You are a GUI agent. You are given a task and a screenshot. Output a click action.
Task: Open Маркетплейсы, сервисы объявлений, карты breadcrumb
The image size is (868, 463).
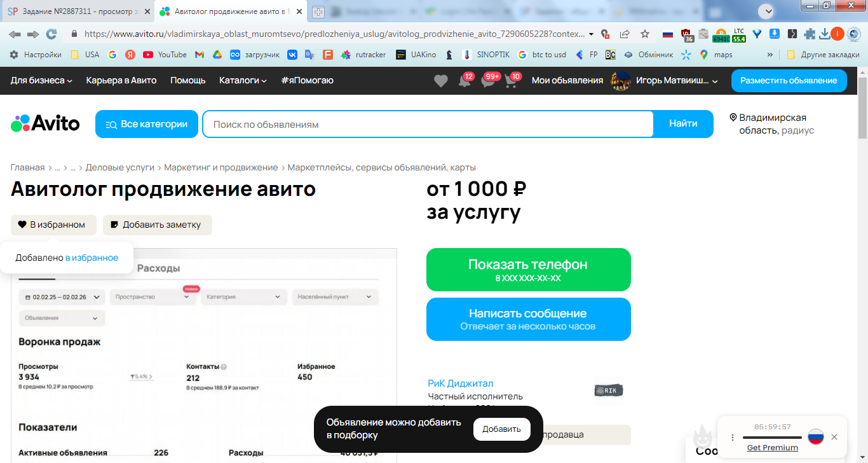pos(382,167)
